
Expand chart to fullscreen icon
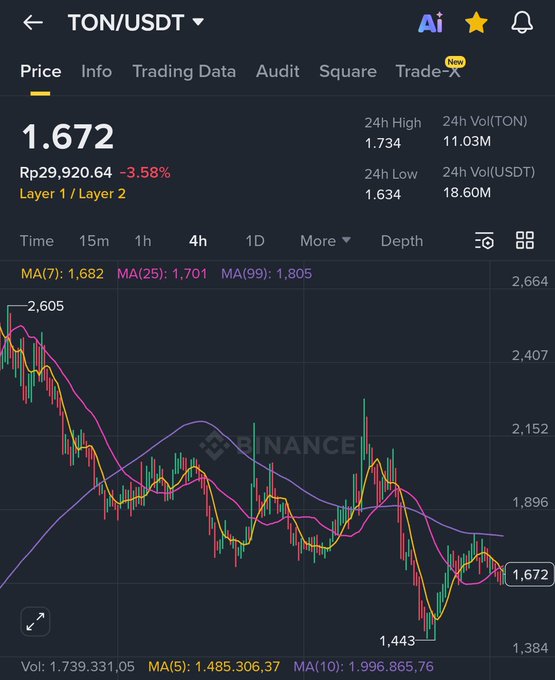(x=35, y=621)
